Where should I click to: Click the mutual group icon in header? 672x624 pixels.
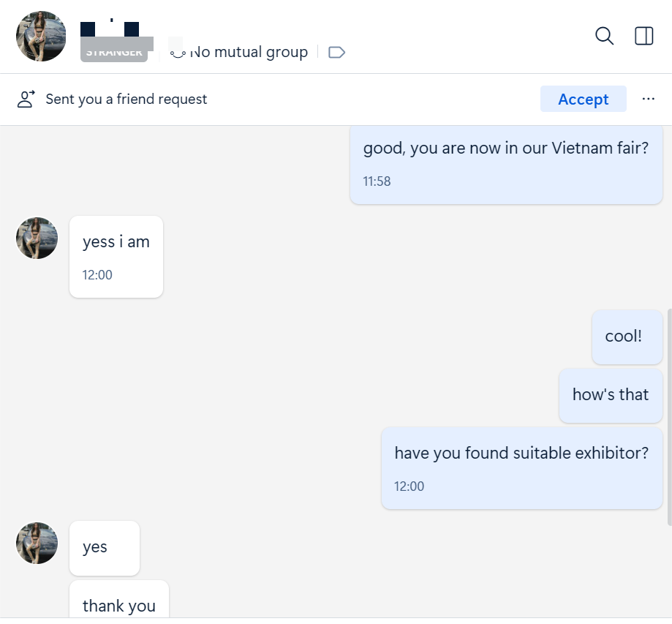[x=178, y=53]
